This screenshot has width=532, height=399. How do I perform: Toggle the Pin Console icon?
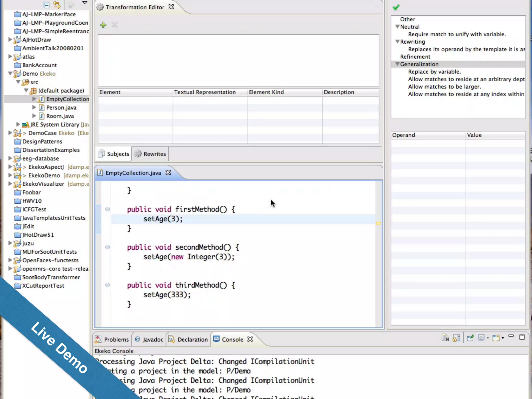coord(470,338)
